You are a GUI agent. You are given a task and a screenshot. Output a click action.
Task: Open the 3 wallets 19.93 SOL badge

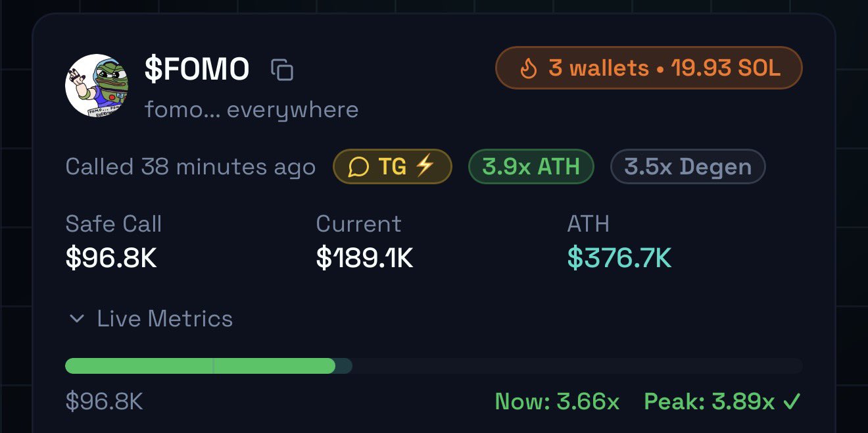pos(648,68)
